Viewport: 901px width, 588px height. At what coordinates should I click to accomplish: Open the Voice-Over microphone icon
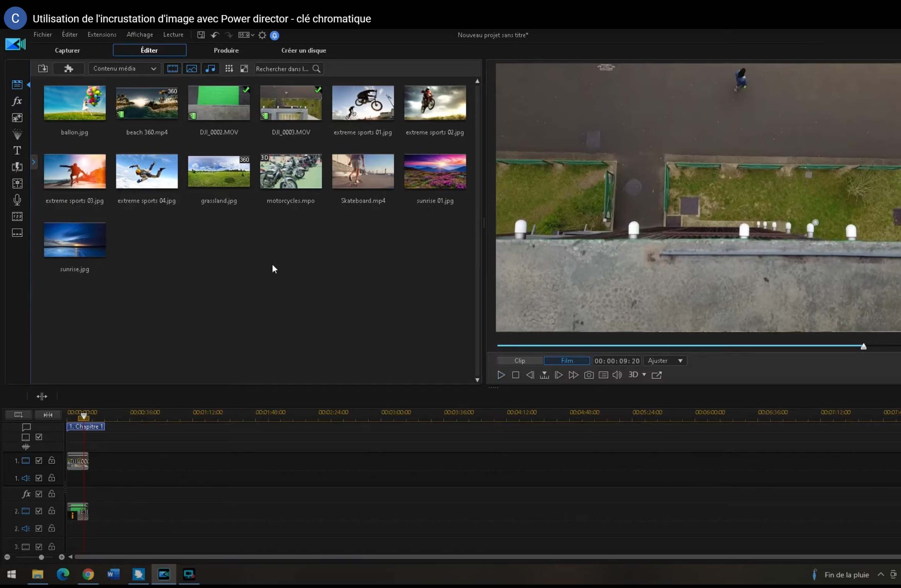pos(17,200)
